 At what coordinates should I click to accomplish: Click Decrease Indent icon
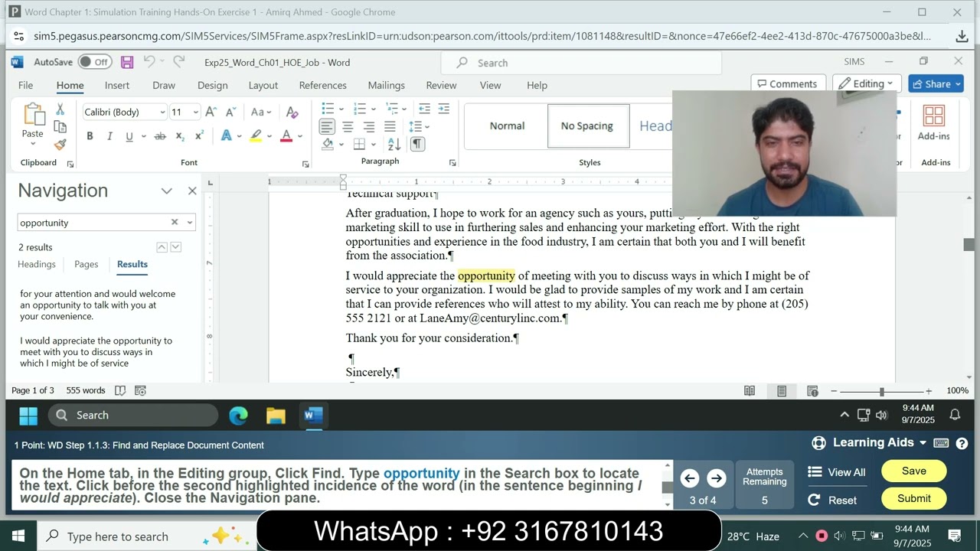[x=424, y=109]
